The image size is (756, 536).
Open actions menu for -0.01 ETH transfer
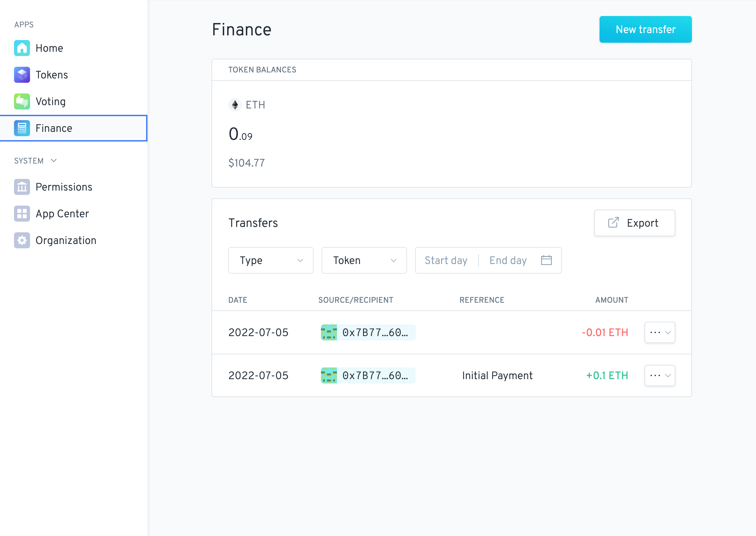point(660,332)
